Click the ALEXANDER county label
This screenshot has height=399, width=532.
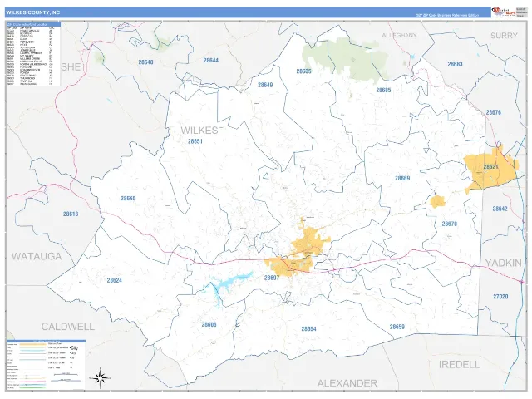[x=347, y=383]
